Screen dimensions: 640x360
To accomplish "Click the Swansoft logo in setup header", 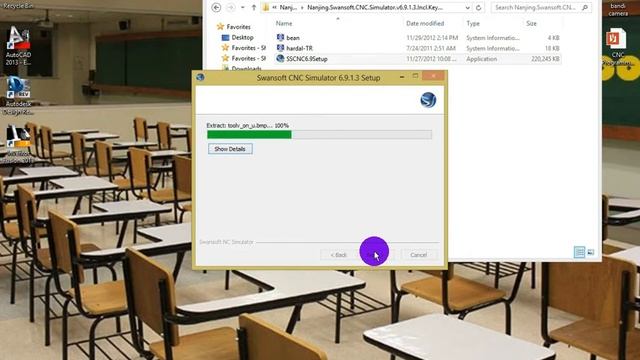I will 428,100.
